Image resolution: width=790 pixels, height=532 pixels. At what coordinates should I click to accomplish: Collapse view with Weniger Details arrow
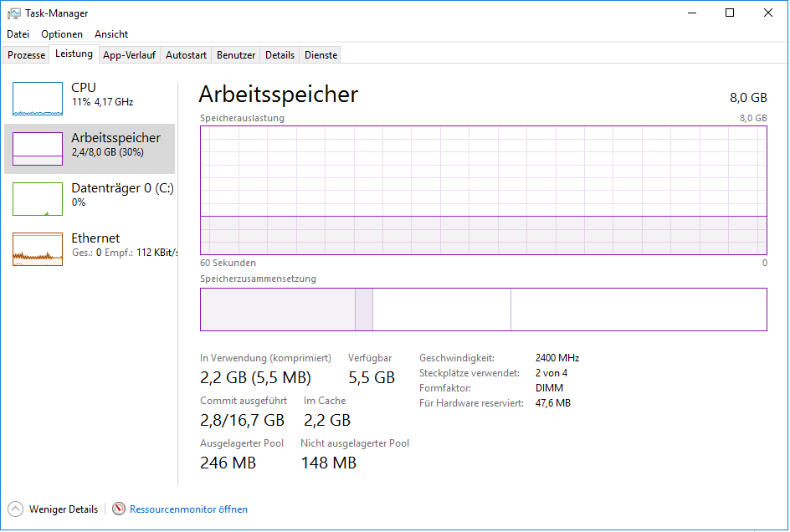pyautogui.click(x=16, y=509)
